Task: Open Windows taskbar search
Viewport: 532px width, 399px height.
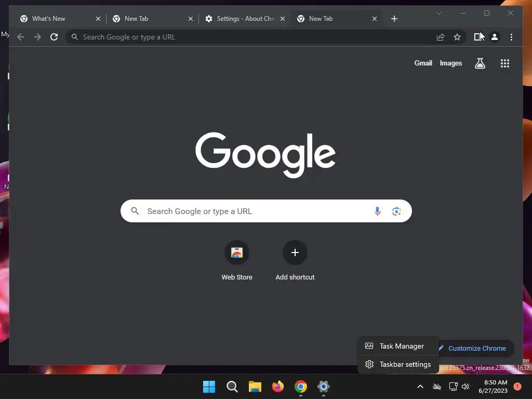Action: 232,387
